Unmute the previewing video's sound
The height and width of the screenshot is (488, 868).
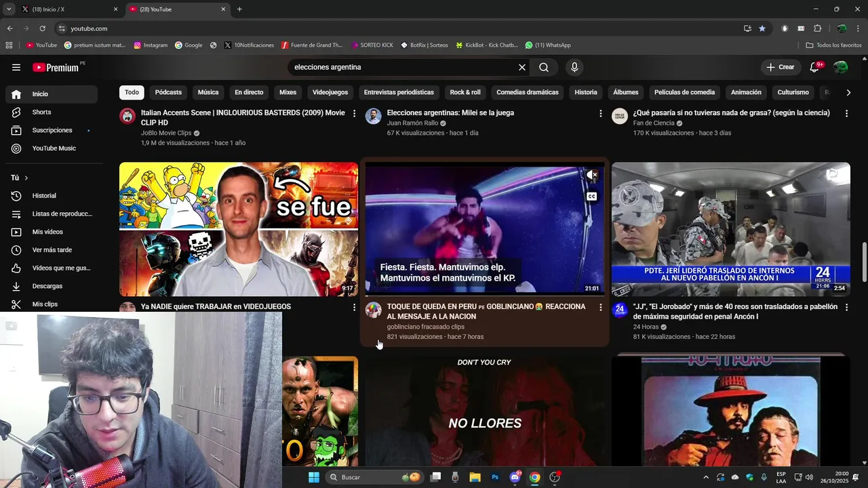[x=591, y=175]
